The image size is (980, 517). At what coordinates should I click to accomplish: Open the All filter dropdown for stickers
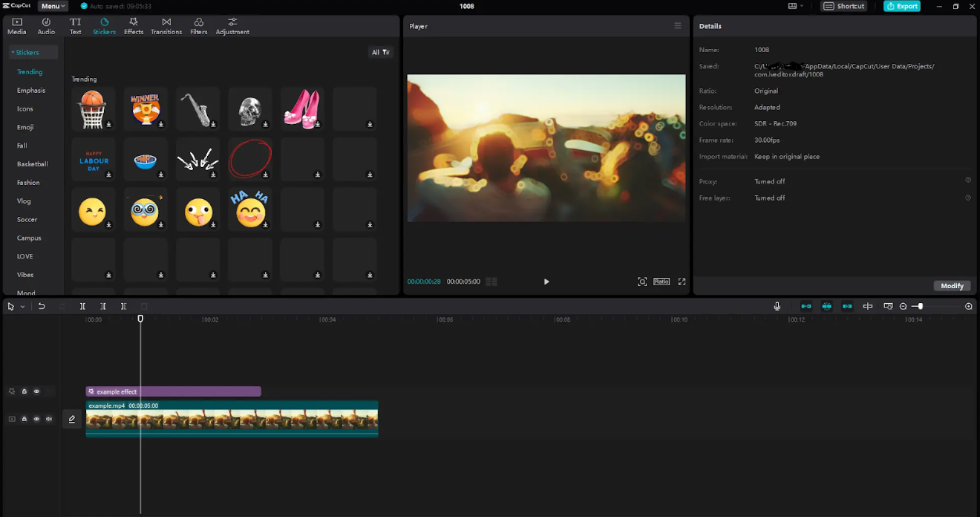pyautogui.click(x=381, y=52)
